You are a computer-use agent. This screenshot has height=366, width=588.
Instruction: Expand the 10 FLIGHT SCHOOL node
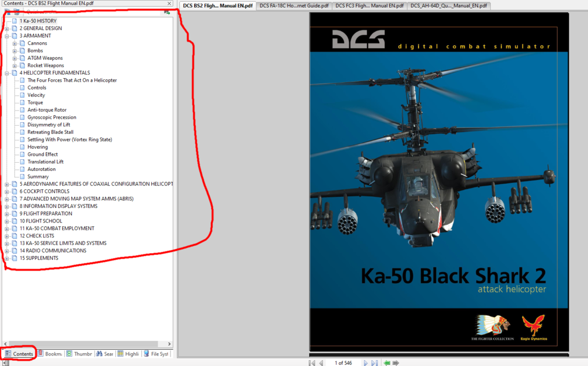pos(6,221)
